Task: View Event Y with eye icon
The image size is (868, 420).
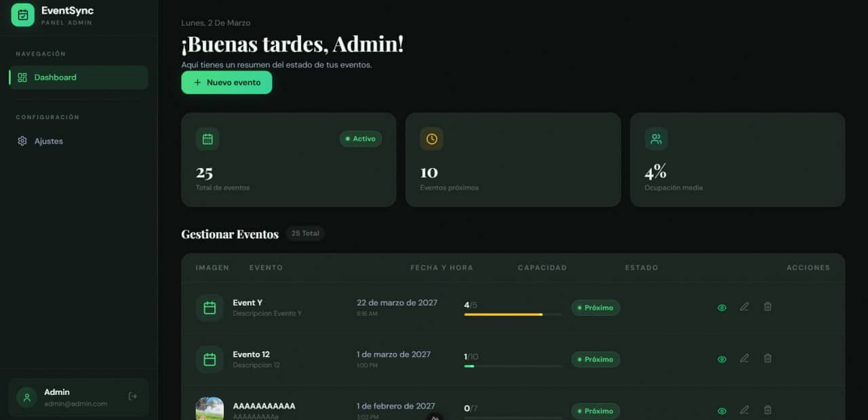Action: [x=722, y=308]
